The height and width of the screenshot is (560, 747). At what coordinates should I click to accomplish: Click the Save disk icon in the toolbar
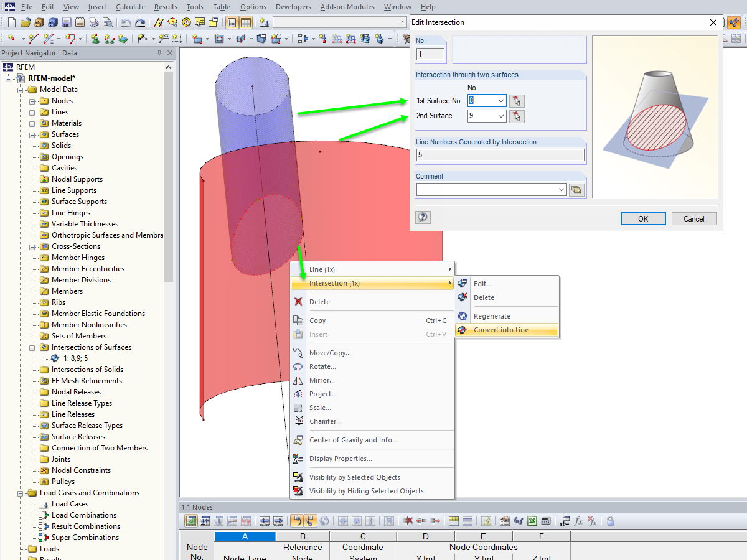(x=66, y=22)
